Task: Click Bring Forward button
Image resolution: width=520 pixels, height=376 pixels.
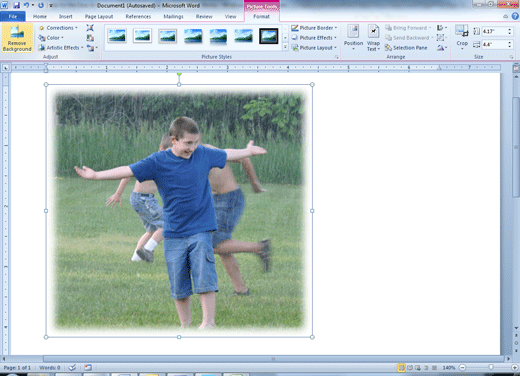Action: pos(408,28)
